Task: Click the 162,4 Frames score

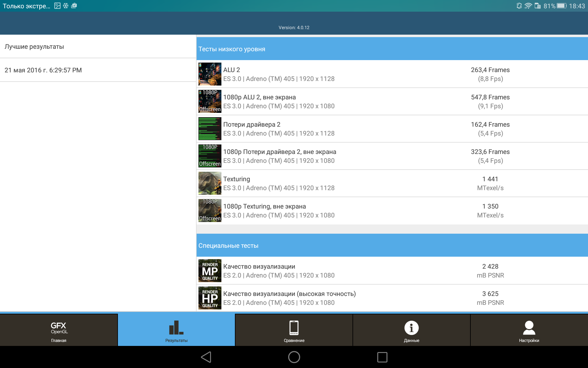Action: pos(490,125)
